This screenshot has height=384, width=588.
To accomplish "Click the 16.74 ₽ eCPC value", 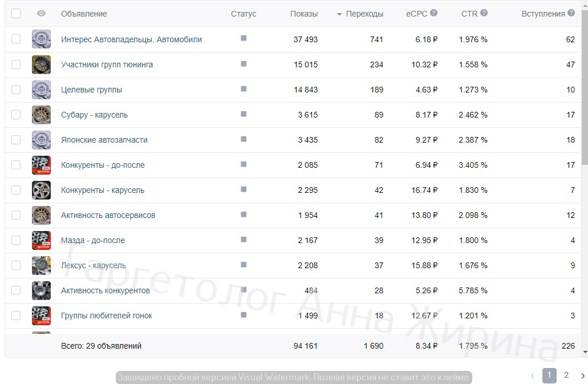I will (424, 190).
